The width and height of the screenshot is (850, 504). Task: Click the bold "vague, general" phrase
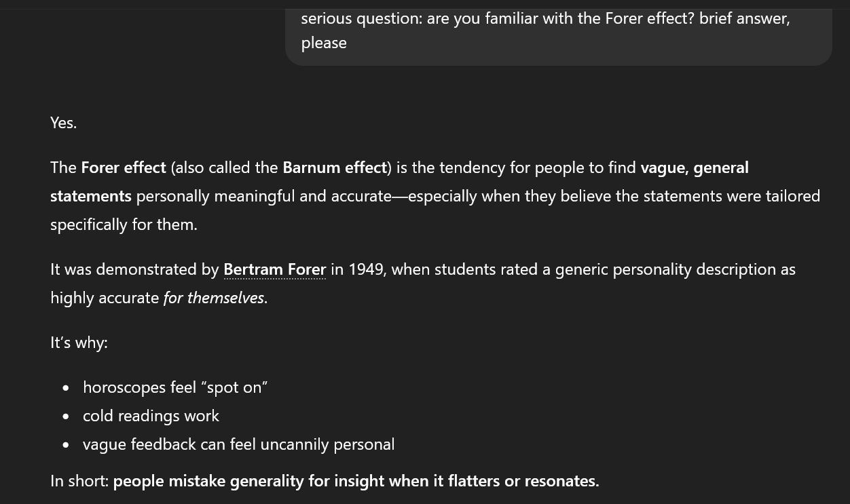694,168
